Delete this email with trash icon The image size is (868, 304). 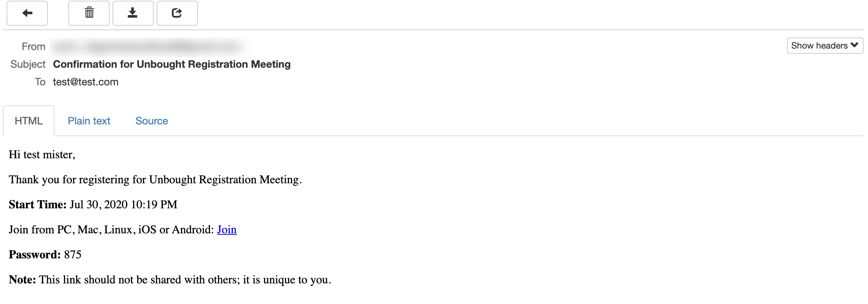click(89, 13)
